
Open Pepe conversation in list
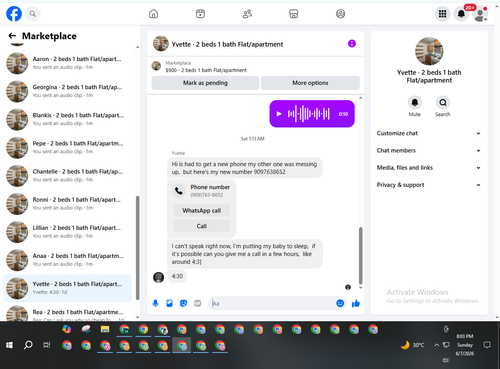coord(67,147)
